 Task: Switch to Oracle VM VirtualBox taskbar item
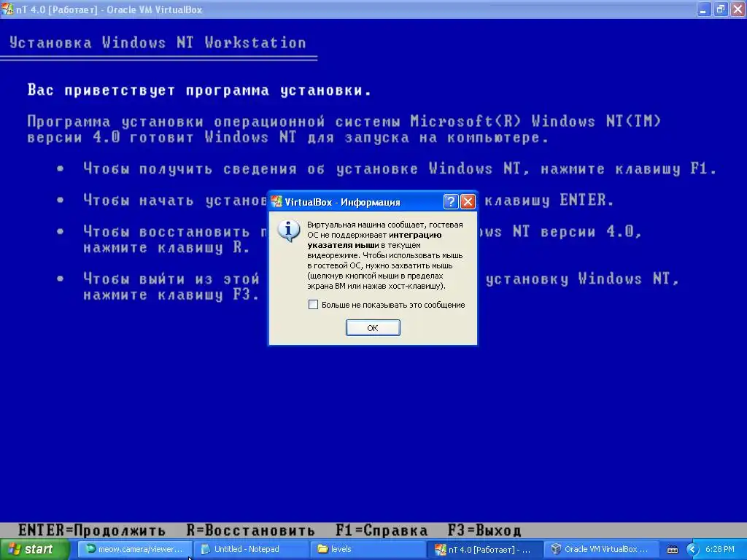pos(601,550)
